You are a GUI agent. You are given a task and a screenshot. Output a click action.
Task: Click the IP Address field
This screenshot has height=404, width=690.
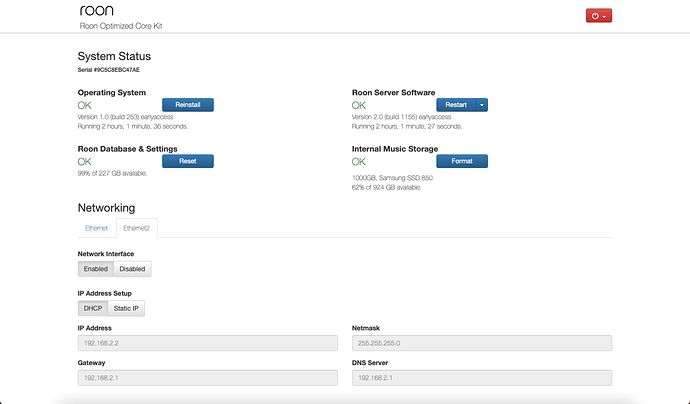tap(208, 343)
